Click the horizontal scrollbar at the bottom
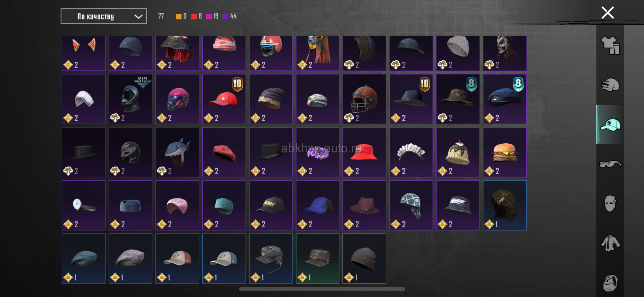 pos(322,289)
